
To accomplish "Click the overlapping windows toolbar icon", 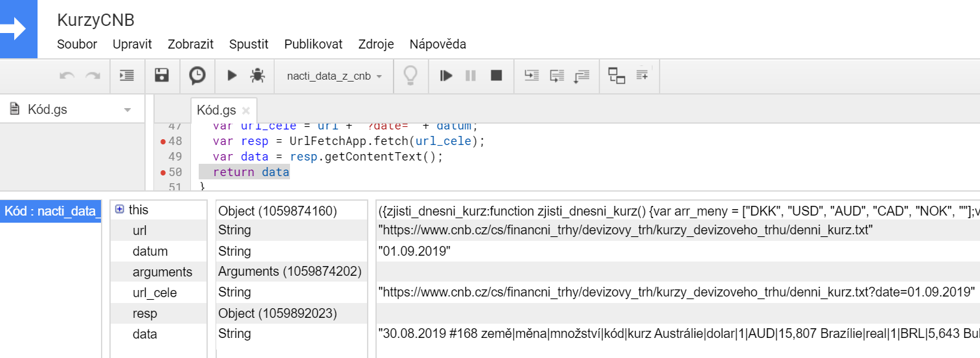I will 617,76.
